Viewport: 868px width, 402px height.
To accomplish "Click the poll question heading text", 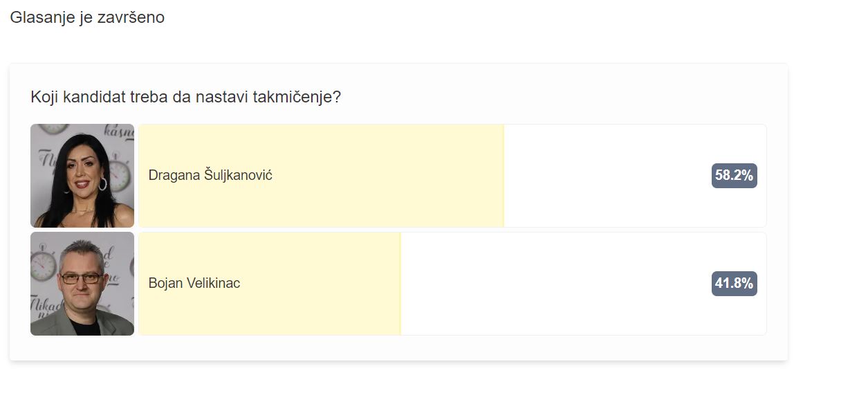I will point(186,97).
